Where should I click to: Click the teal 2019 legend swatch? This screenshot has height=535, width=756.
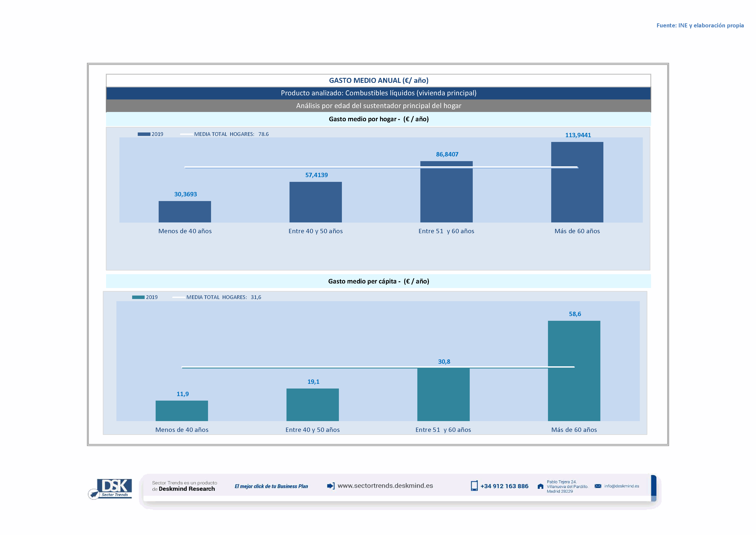tap(138, 297)
